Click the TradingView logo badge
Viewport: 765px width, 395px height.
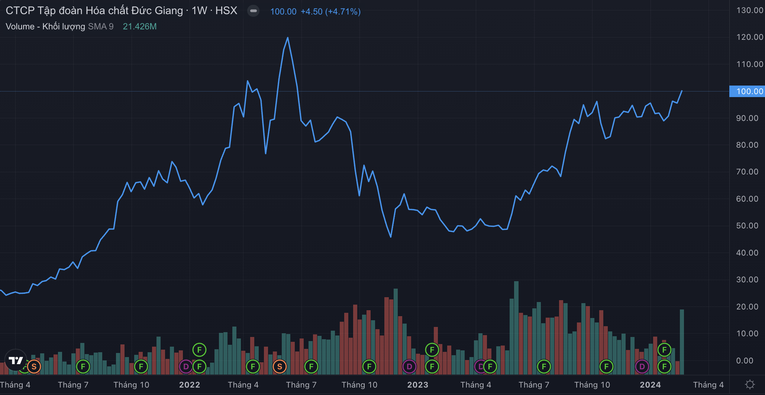[x=15, y=360]
